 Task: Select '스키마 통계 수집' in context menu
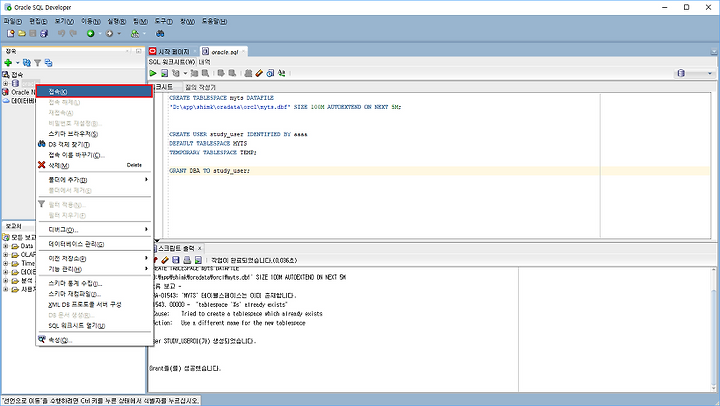[x=94, y=283]
